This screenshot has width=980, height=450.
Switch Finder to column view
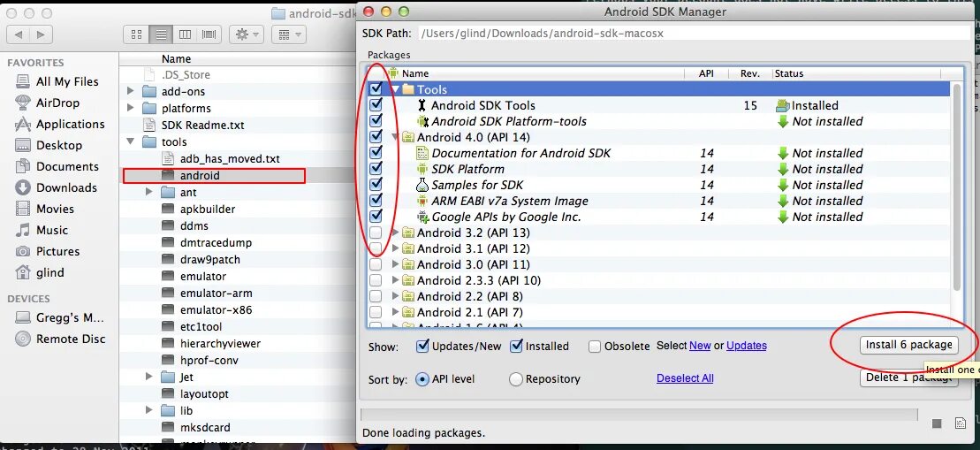[185, 34]
